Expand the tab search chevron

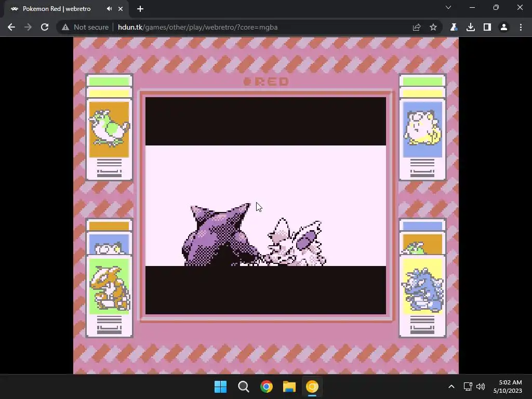[448, 7]
